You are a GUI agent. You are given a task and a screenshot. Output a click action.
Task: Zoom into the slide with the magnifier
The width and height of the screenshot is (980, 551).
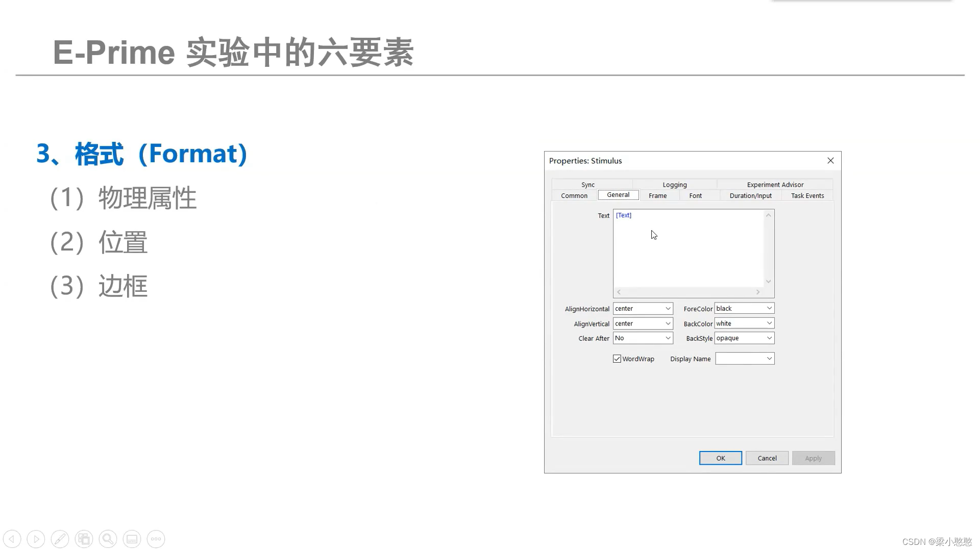click(x=108, y=538)
